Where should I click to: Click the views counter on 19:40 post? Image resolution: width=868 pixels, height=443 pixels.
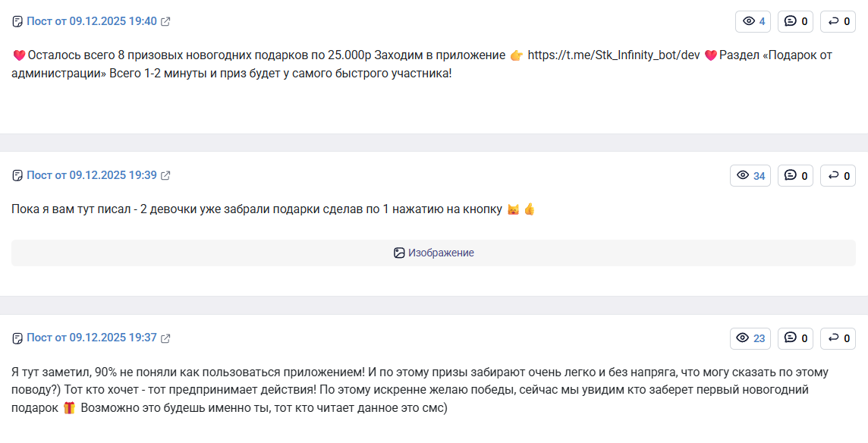click(753, 21)
